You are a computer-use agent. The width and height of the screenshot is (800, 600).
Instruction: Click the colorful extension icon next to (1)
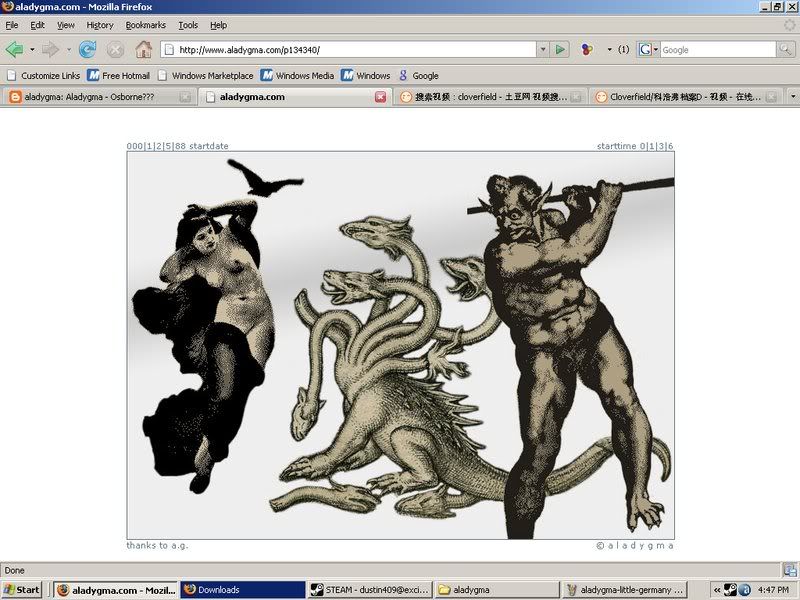tap(588, 49)
